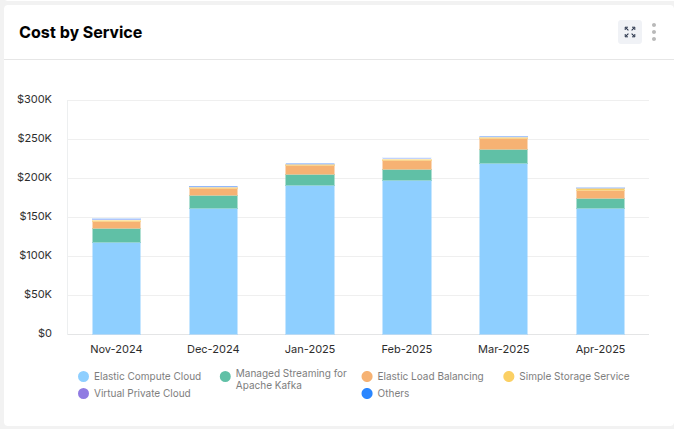The image size is (674, 429).
Task: Hide Simple Storage Service series label
Action: pyautogui.click(x=574, y=377)
